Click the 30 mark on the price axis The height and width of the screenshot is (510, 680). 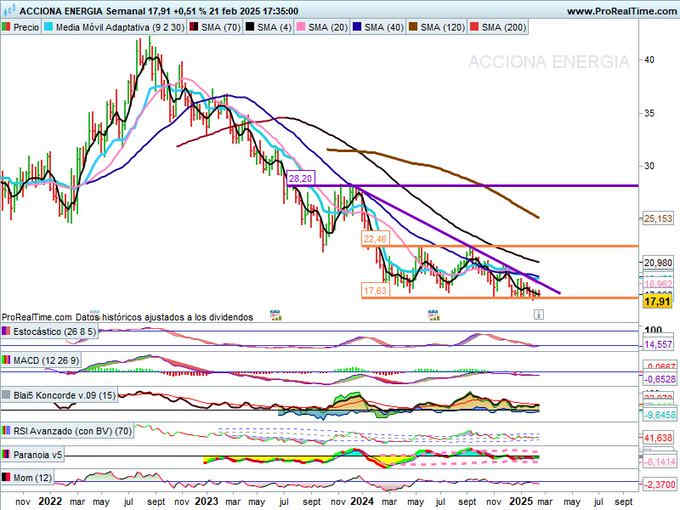tap(649, 166)
